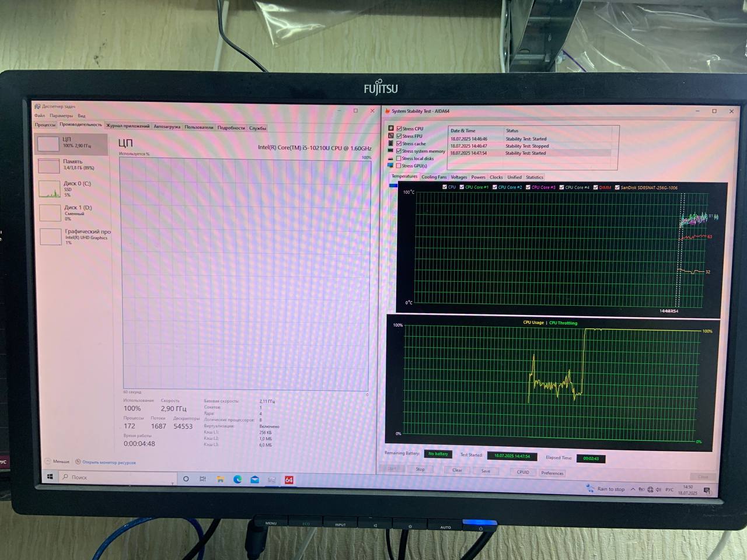
Task: Click the AIDA64 icon in the taskbar
Action: (x=289, y=480)
